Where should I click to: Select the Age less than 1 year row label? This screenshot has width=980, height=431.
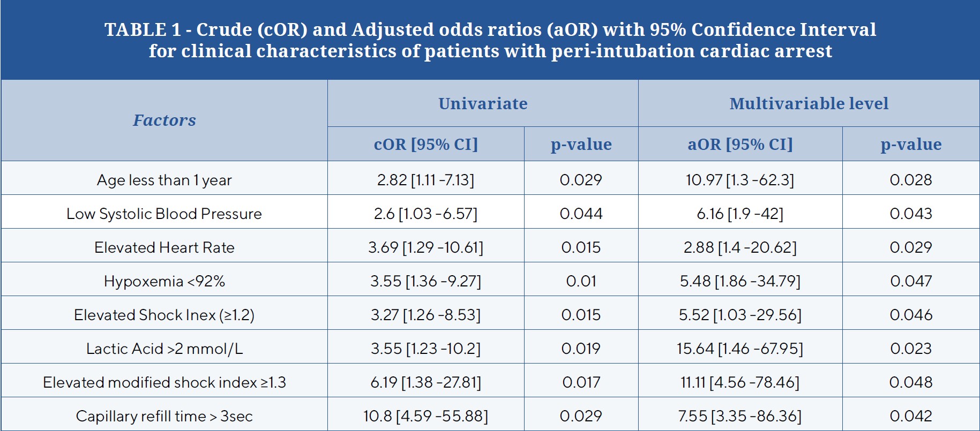click(x=164, y=180)
